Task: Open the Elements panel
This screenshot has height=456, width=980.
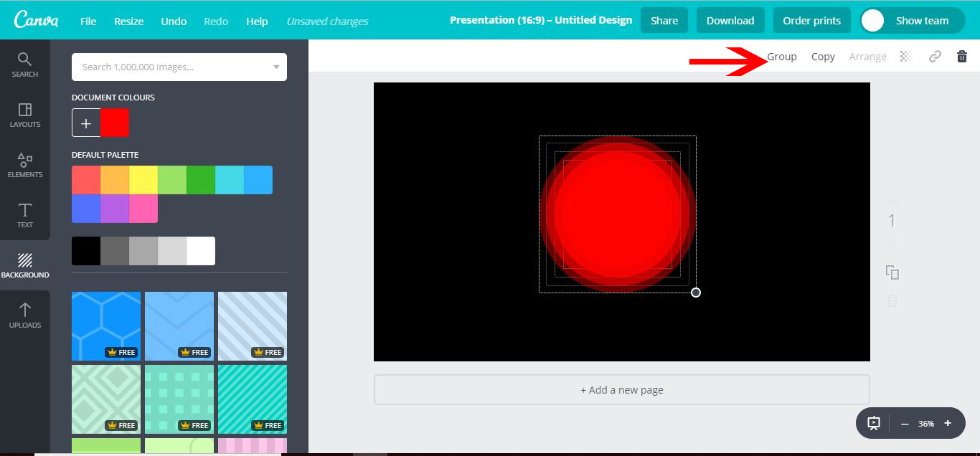Action: pos(24,165)
